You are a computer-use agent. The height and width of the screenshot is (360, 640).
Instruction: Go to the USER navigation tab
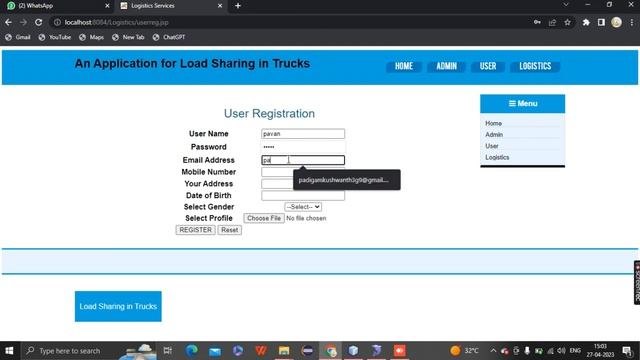coord(488,66)
